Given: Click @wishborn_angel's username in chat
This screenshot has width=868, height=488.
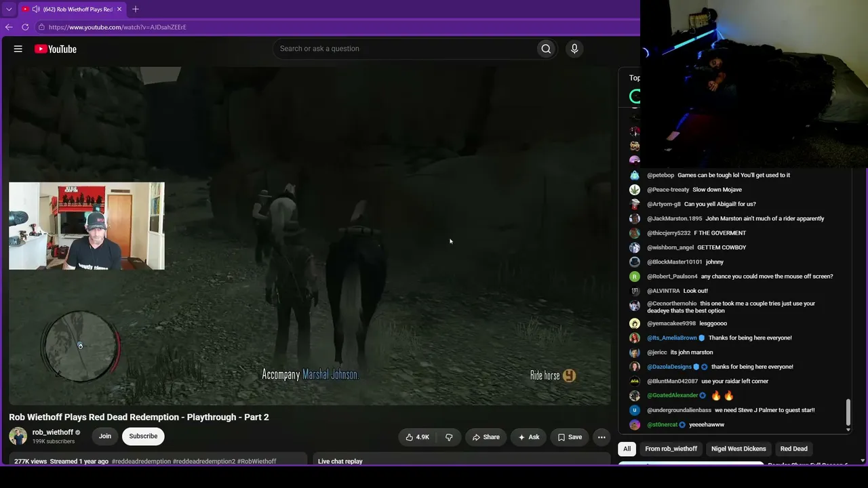Looking at the screenshot, I should tap(670, 247).
